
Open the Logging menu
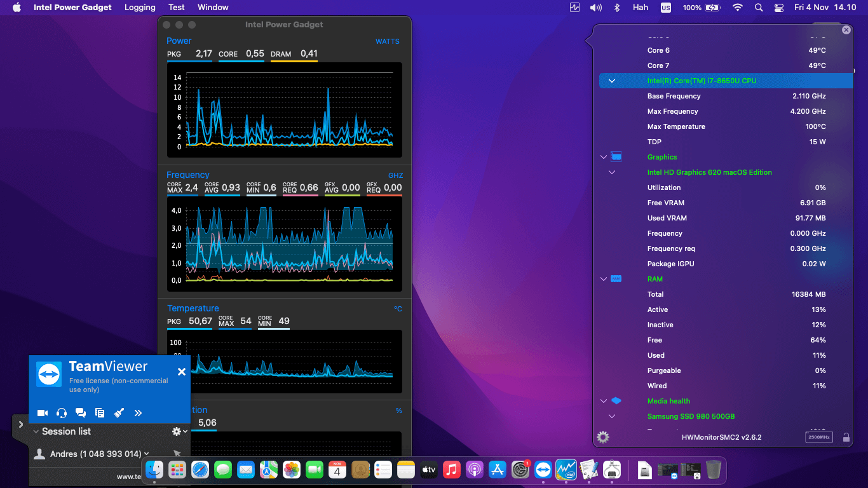[x=140, y=8]
